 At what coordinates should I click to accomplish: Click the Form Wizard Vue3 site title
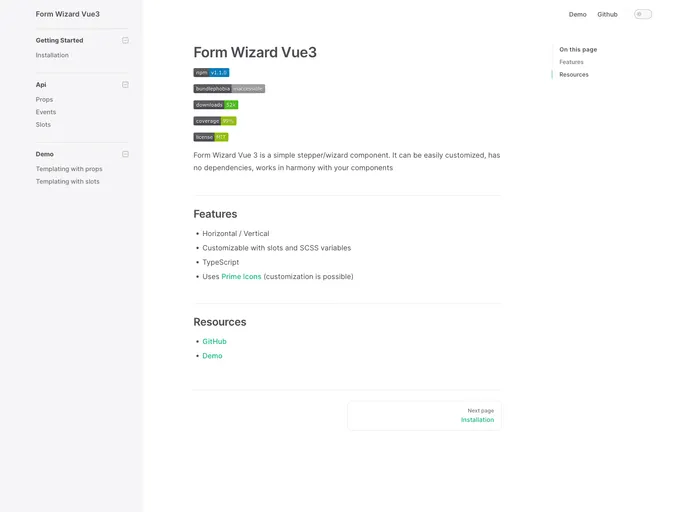pos(68,14)
